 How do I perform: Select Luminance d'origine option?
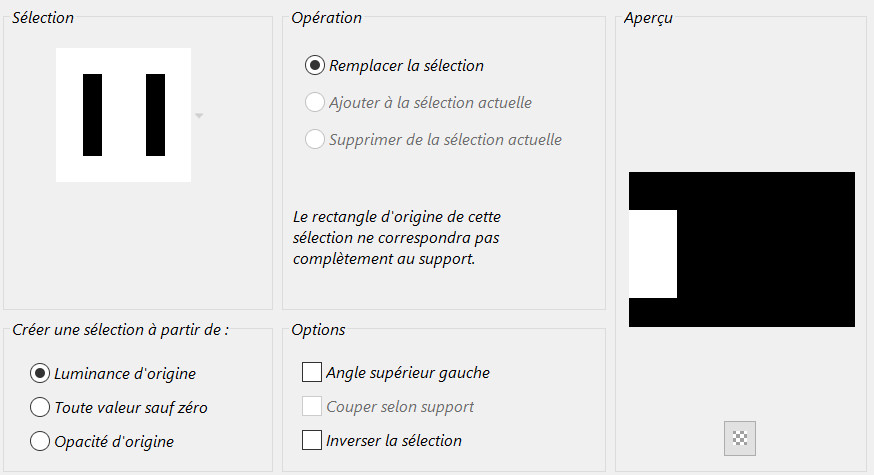(41, 373)
